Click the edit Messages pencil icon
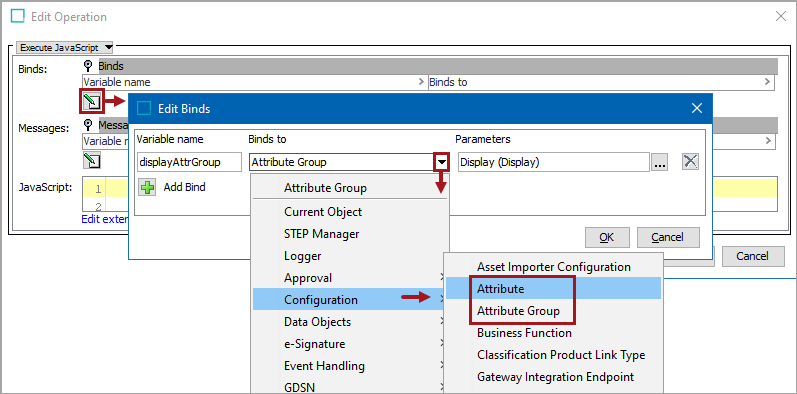 point(91,161)
